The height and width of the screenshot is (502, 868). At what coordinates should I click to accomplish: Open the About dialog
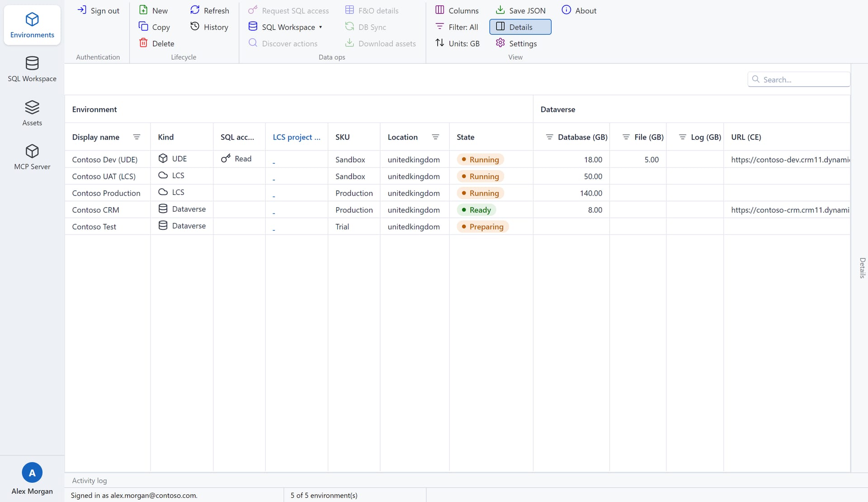[579, 10]
